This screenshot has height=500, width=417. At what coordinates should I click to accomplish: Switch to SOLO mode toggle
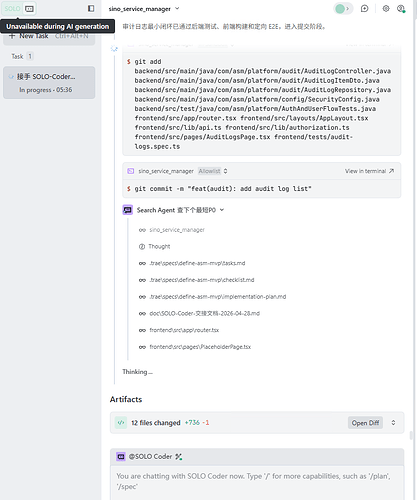tap(12, 9)
